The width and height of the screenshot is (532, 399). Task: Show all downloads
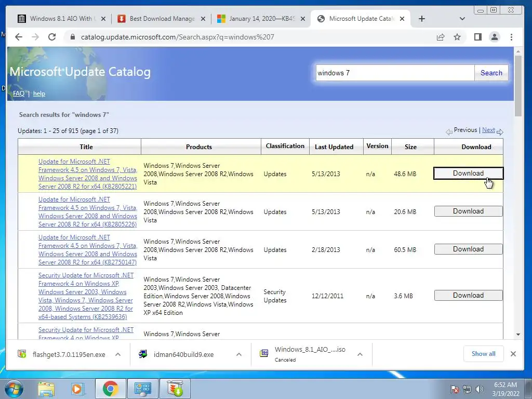click(484, 354)
